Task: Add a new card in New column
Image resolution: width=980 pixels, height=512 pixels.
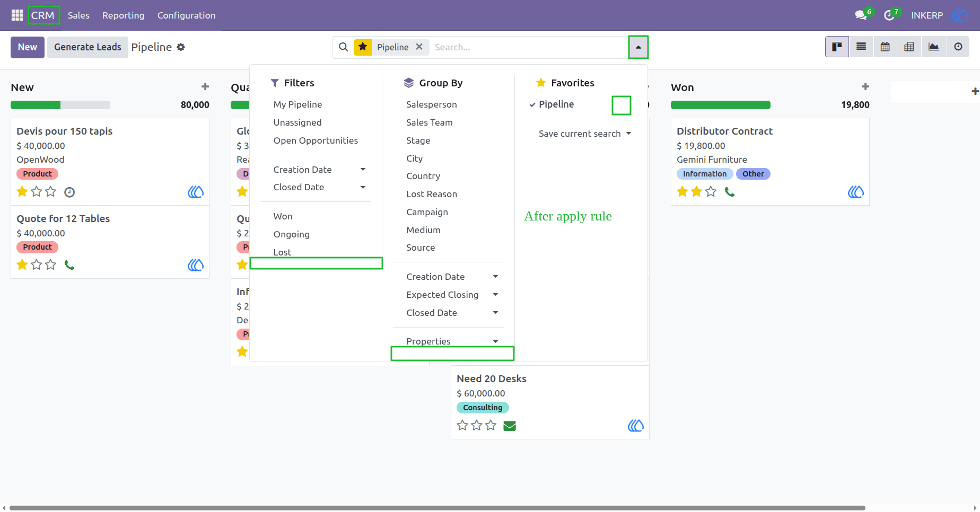Action: pyautogui.click(x=205, y=86)
